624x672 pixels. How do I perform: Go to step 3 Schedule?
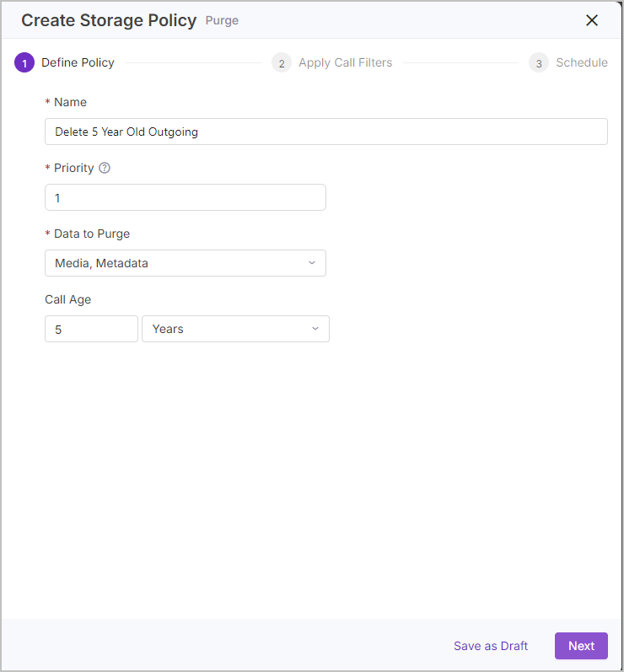click(x=568, y=62)
